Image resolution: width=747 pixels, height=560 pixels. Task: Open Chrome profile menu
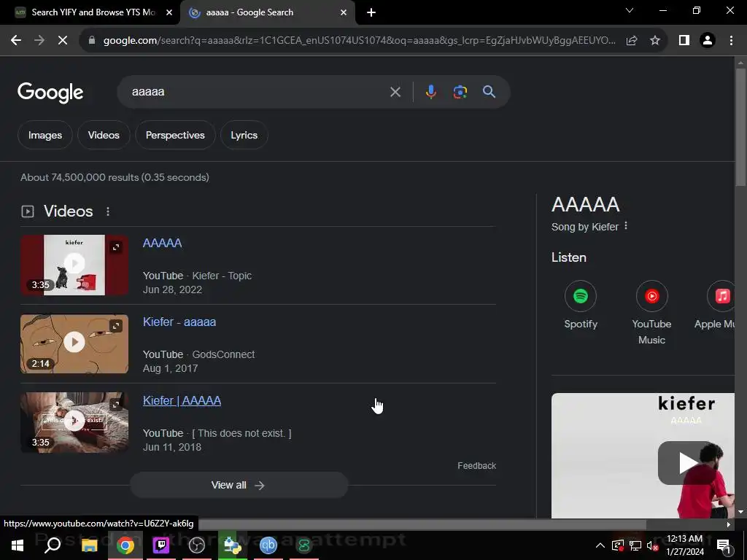click(x=708, y=41)
